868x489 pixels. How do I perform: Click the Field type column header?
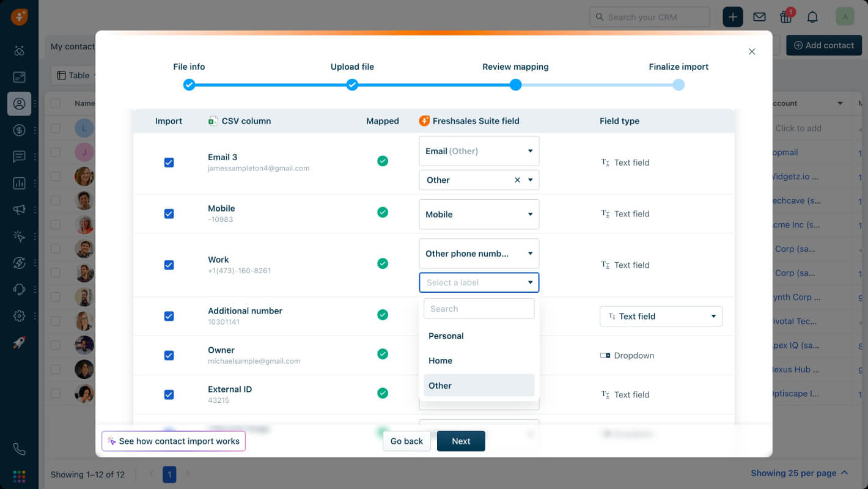tap(619, 121)
